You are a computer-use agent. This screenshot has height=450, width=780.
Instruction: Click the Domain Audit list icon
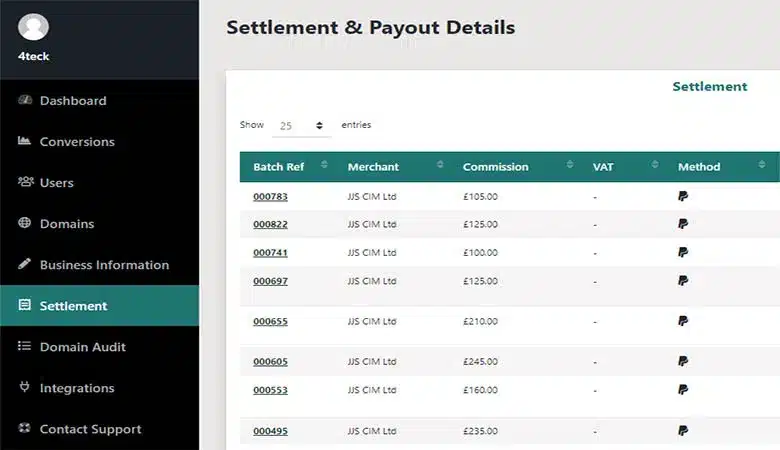pos(25,347)
